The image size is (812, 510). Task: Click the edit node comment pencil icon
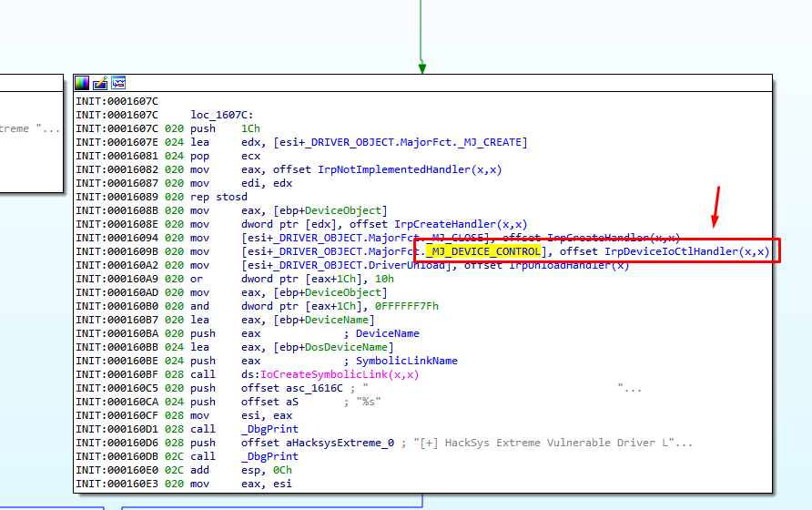point(100,83)
